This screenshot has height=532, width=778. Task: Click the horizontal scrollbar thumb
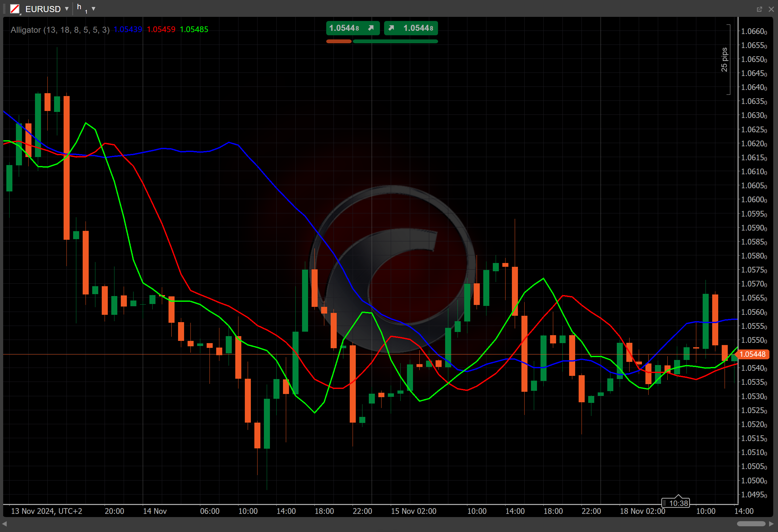tap(751, 524)
